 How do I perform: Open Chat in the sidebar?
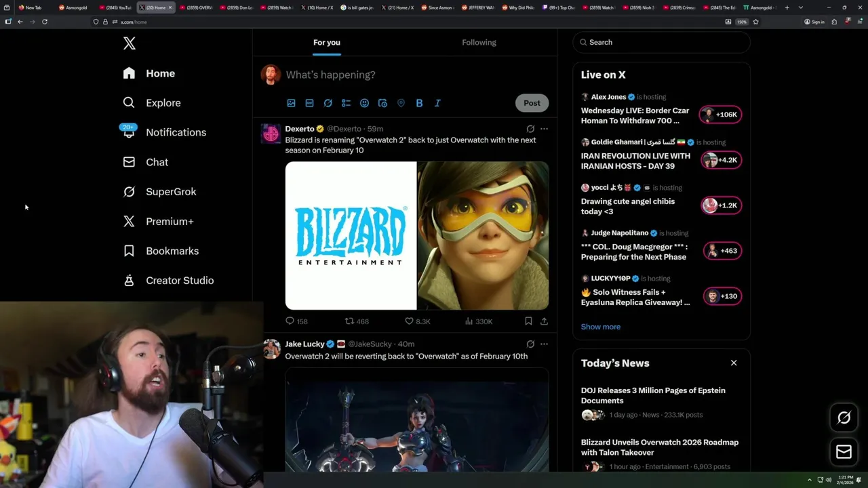coord(145,162)
